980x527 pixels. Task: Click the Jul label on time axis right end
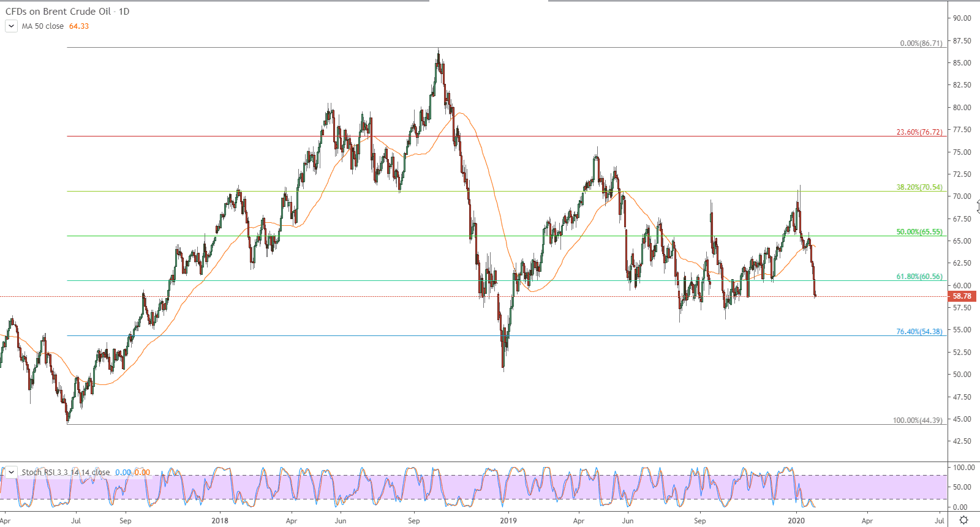pos(940,521)
